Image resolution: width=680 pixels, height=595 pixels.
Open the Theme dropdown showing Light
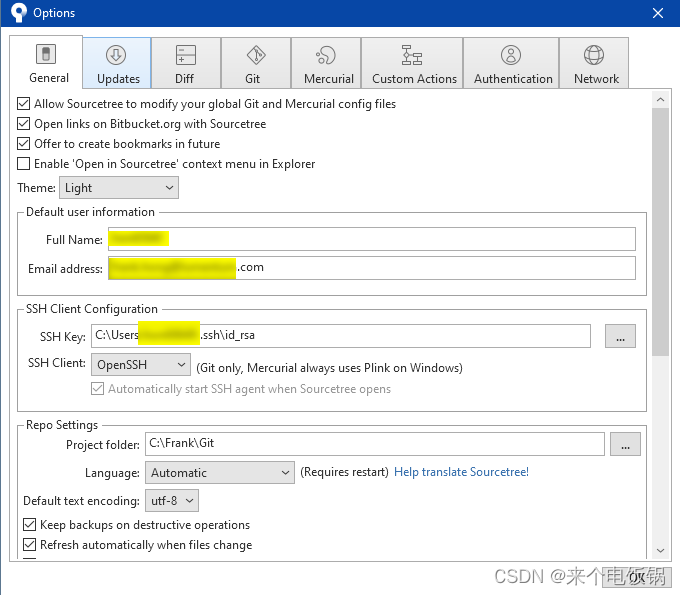119,187
